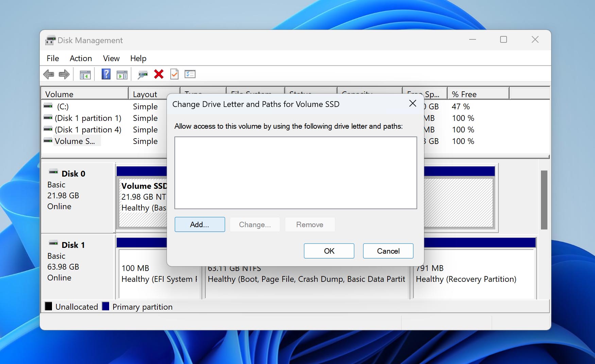Click the settings list toolbar icon
This screenshot has height=364, width=595.
pyautogui.click(x=190, y=74)
